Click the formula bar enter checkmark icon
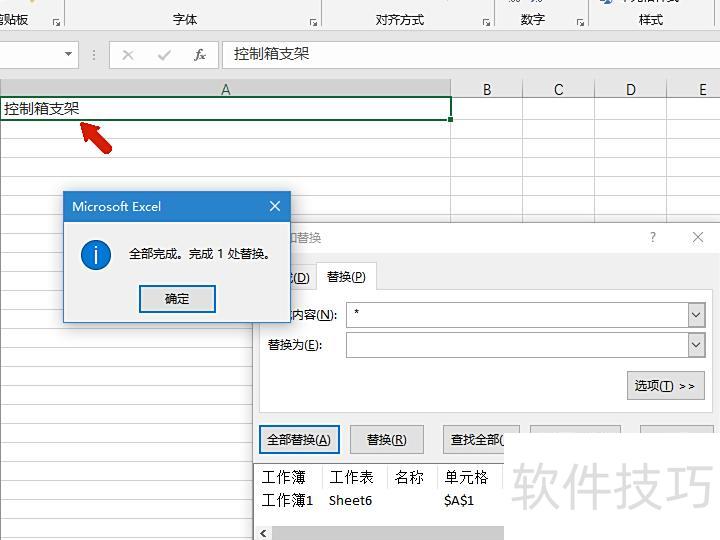 coord(164,55)
